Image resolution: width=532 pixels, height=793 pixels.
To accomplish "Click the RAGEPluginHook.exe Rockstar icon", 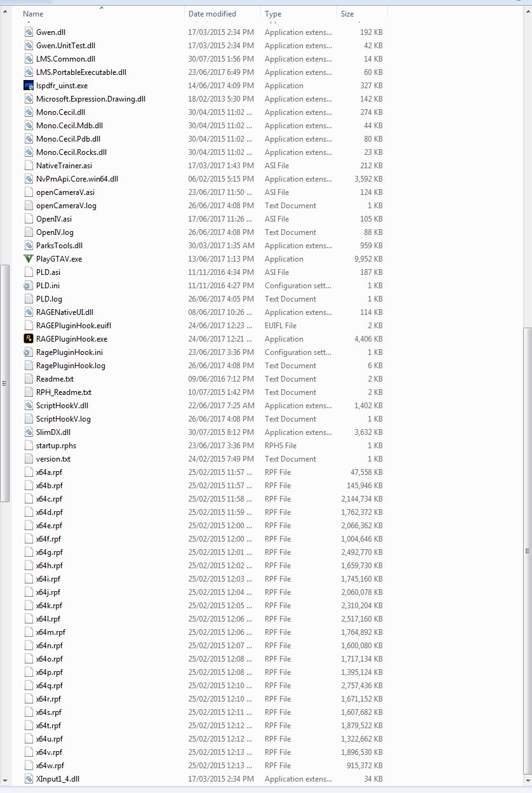I will click(x=28, y=338).
